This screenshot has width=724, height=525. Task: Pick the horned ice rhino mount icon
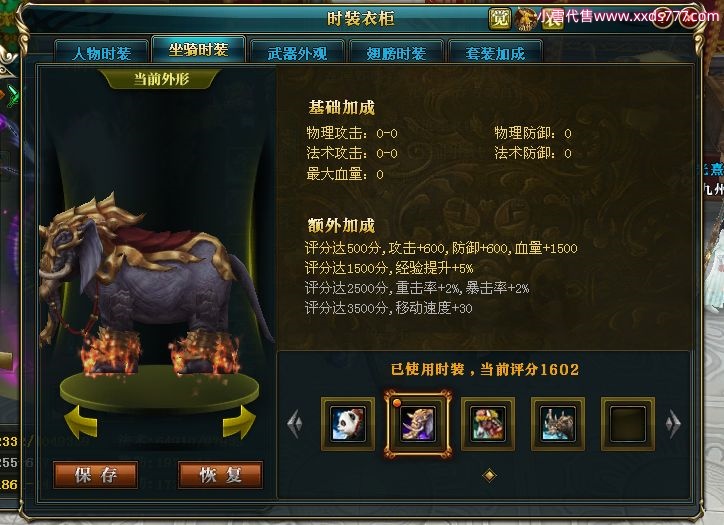pos(558,424)
